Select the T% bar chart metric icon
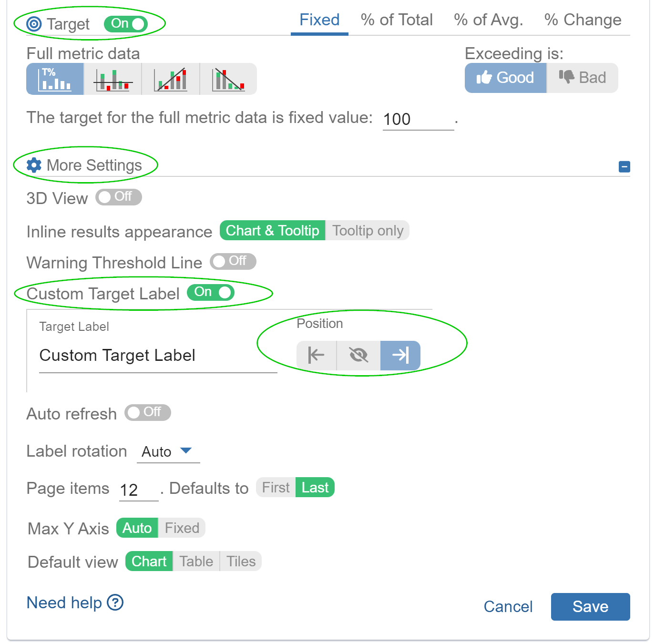 pos(54,79)
